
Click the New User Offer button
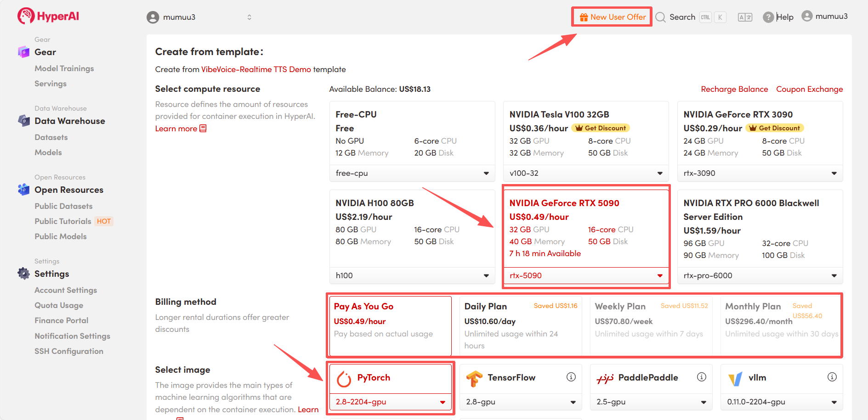[x=613, y=17]
